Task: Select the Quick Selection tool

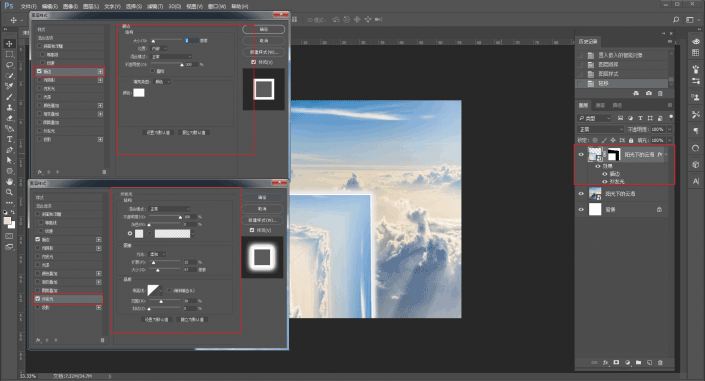Action: (9, 75)
